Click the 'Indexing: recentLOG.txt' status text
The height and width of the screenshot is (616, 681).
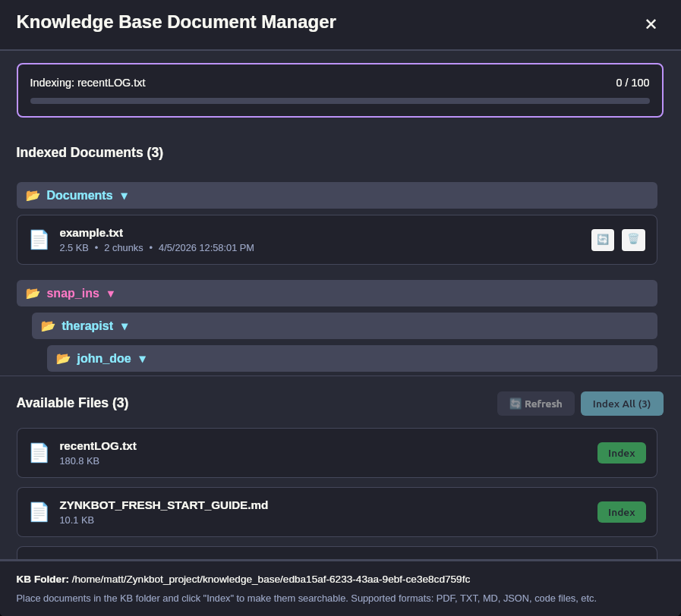pos(87,83)
